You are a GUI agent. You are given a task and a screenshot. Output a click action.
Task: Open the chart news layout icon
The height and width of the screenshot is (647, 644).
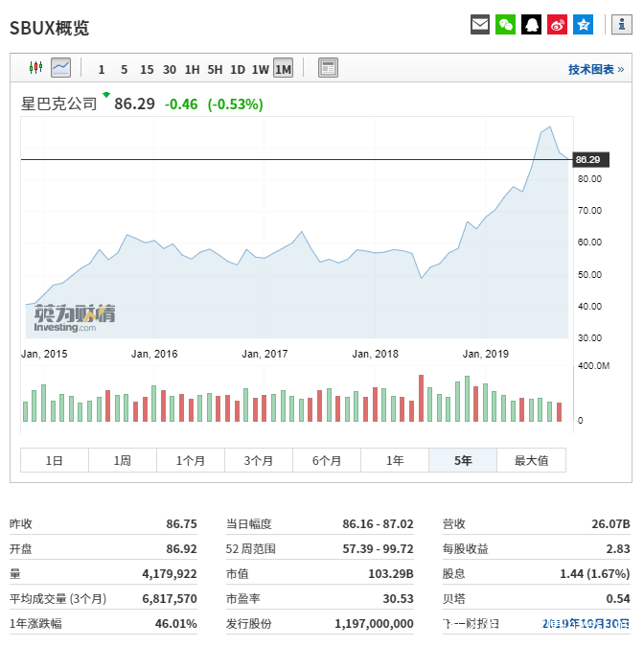point(328,68)
